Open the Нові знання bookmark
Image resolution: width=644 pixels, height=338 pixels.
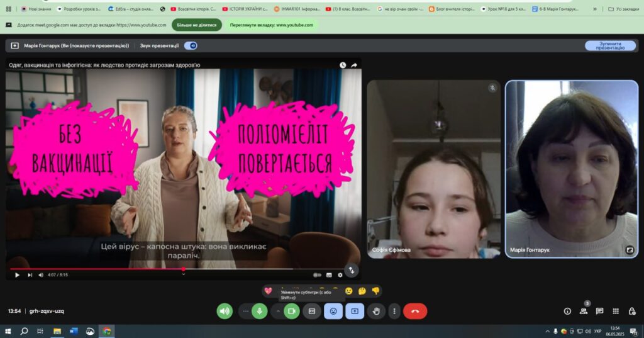(36, 9)
